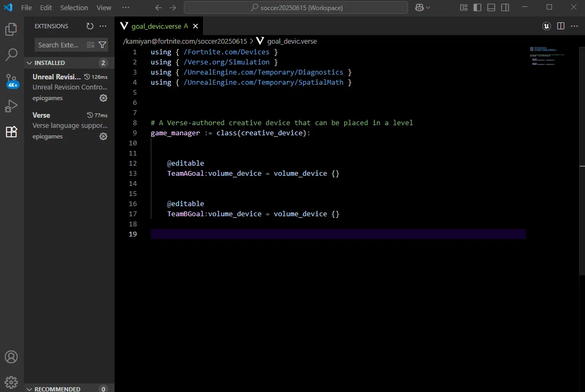The height and width of the screenshot is (392, 585).
Task: Toggle the secondary side bar visibility
Action: click(x=505, y=7)
